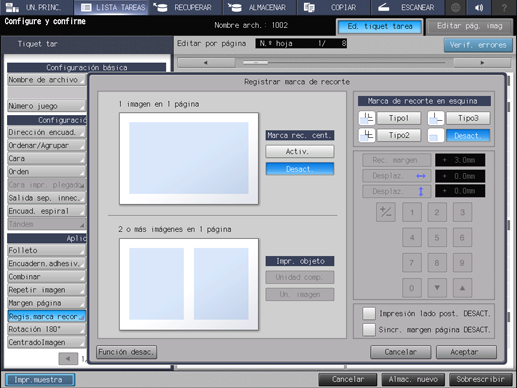Open the Folleto application setting
The width and height of the screenshot is (517, 388).
click(x=46, y=250)
